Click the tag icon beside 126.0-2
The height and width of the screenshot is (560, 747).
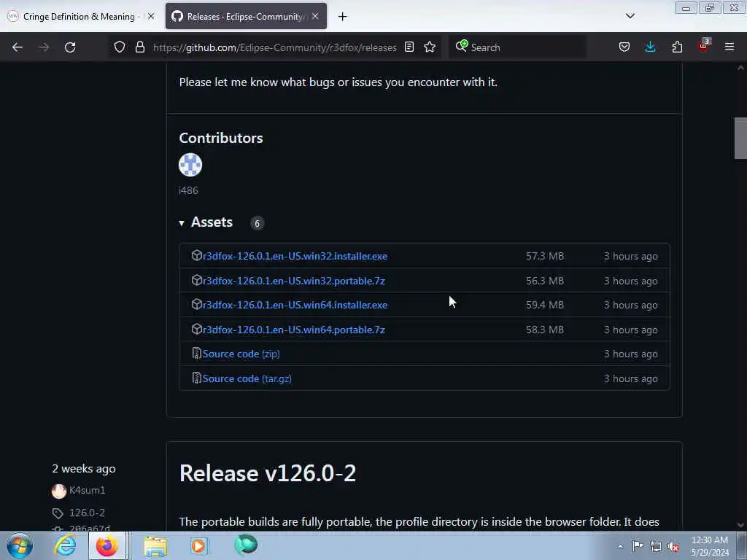tap(58, 513)
